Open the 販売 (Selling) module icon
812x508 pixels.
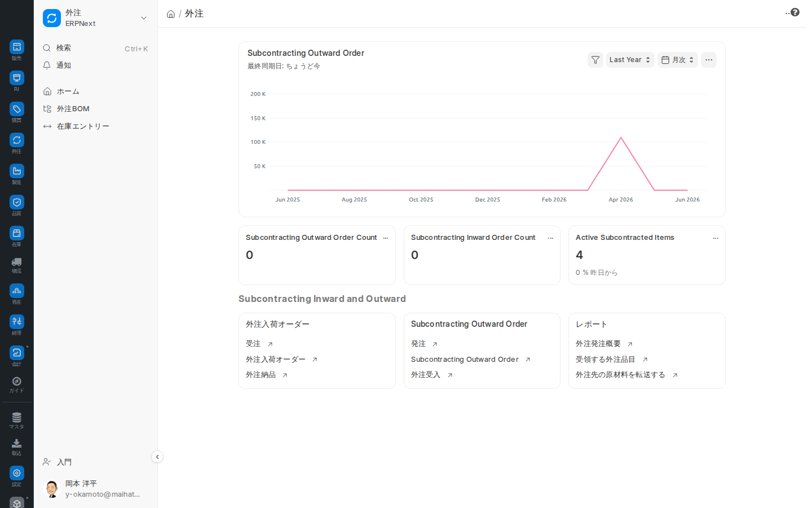tap(17, 47)
